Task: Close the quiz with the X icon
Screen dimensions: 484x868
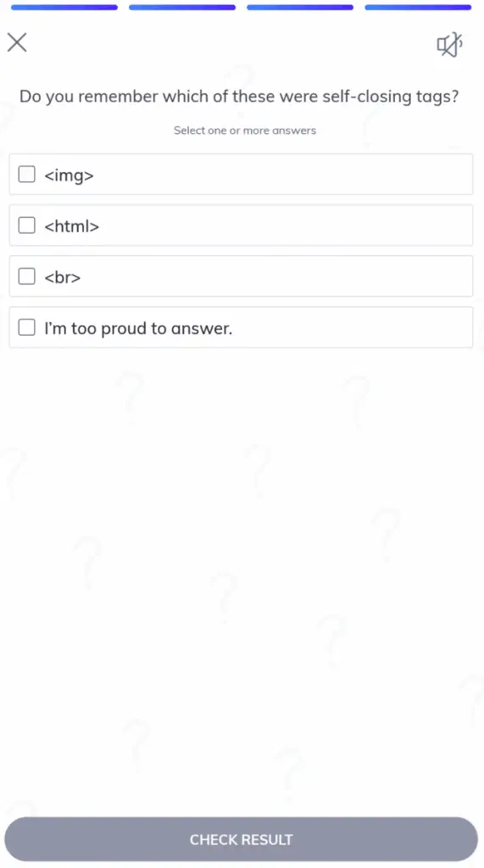Action: tap(17, 42)
